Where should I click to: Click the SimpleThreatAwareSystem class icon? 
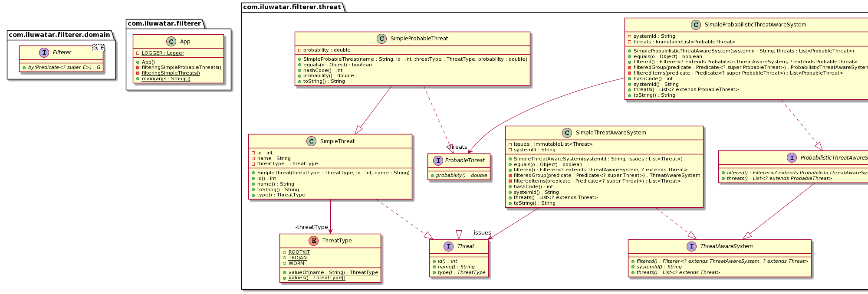point(567,133)
